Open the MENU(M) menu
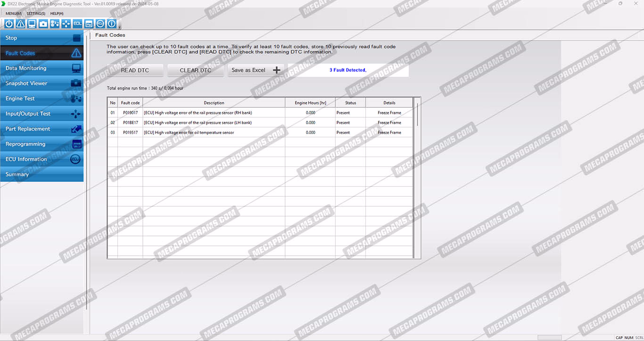This screenshot has height=341, width=644. coord(14,14)
